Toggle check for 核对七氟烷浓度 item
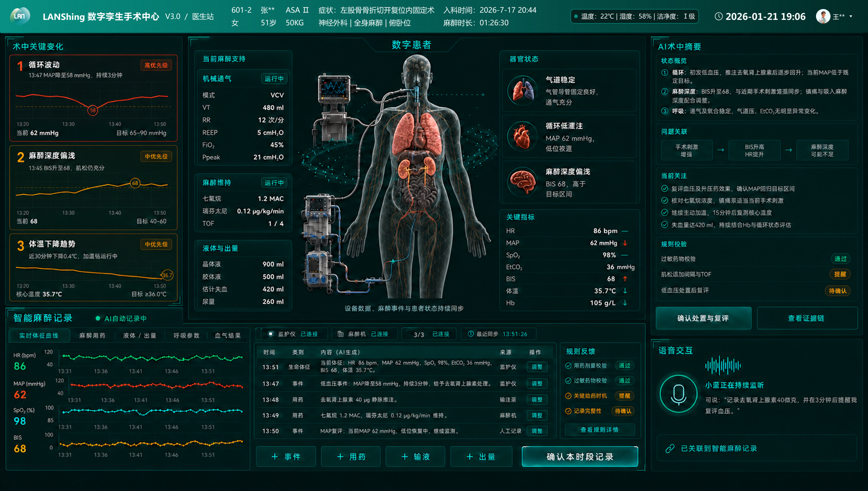Image resolution: width=868 pixels, height=491 pixels. [x=665, y=200]
